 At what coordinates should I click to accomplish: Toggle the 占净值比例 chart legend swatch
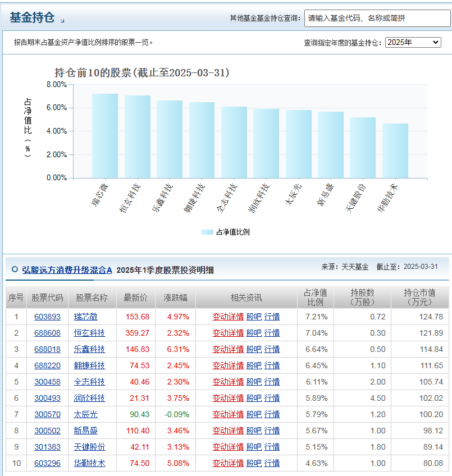207,232
